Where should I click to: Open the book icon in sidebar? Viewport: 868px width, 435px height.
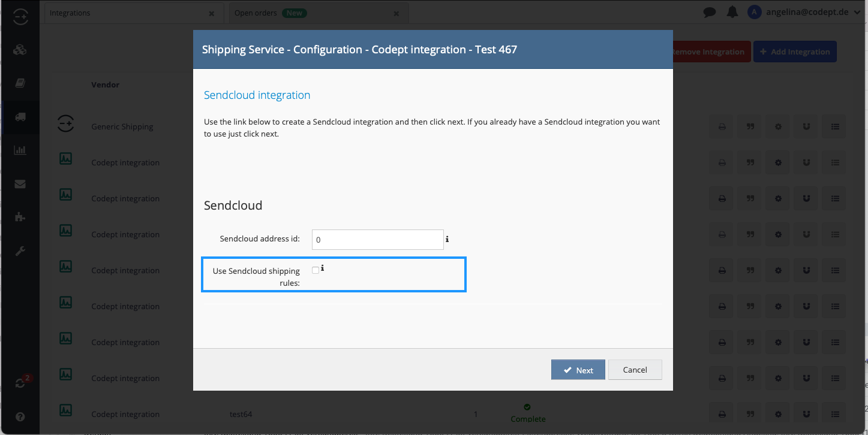(20, 83)
